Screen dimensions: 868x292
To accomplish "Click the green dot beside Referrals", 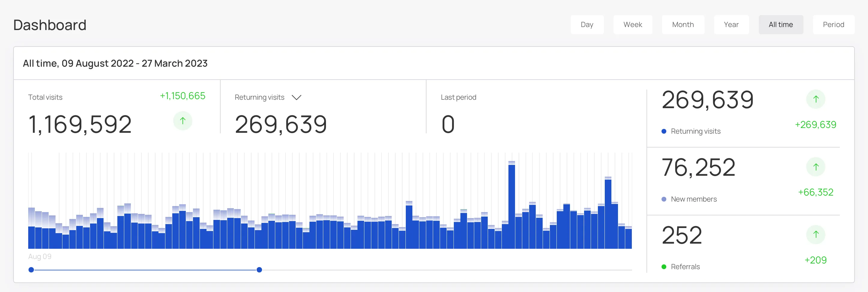I will [x=664, y=267].
